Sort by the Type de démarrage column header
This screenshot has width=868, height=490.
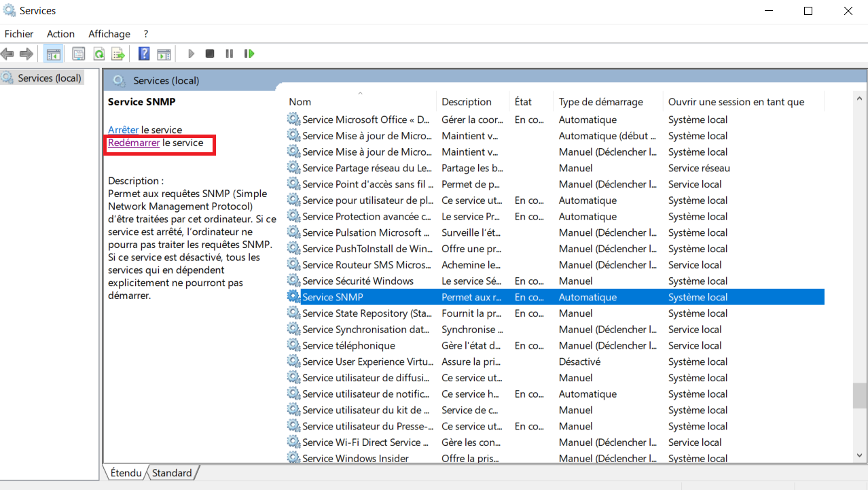point(600,102)
